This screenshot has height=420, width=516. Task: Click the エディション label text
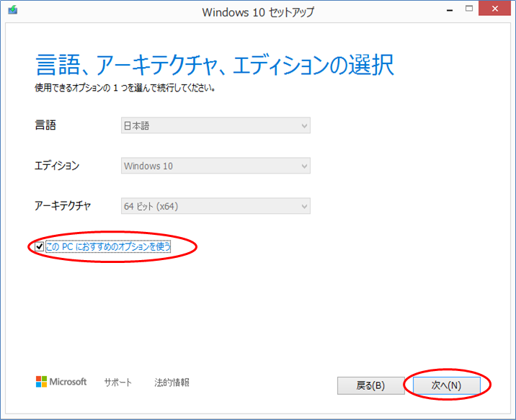tap(57, 166)
